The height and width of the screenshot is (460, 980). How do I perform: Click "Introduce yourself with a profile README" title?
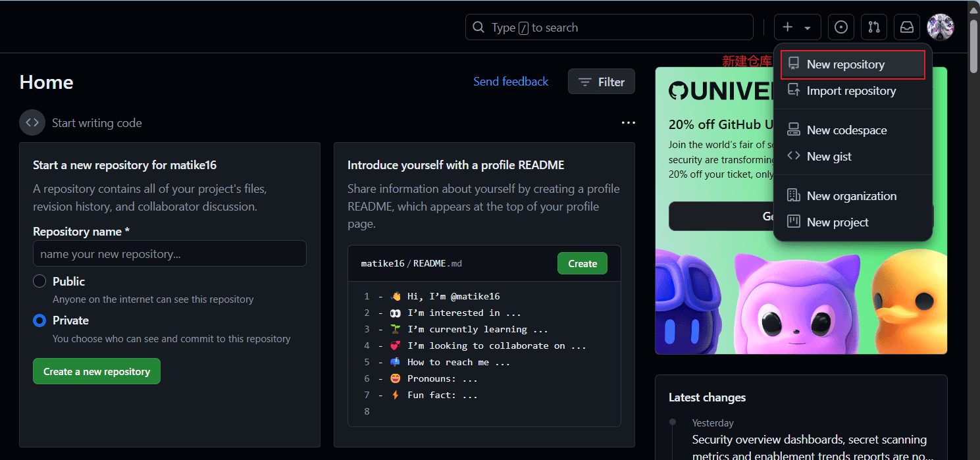coord(455,165)
